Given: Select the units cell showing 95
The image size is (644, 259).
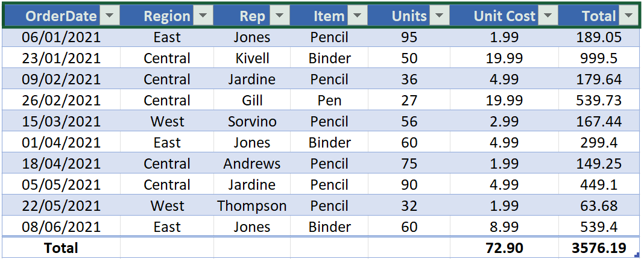Looking at the screenshot, I should [x=409, y=37].
